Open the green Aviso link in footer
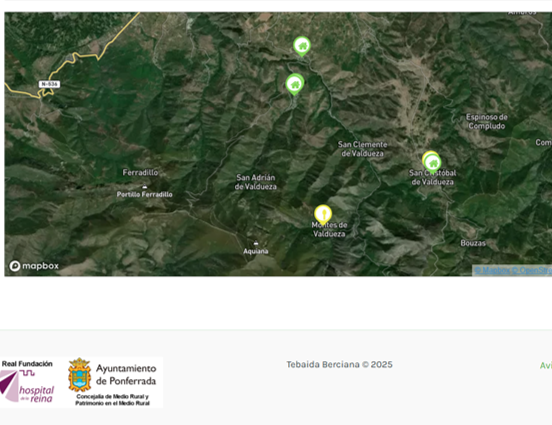The width and height of the screenshot is (552, 425). 546,365
